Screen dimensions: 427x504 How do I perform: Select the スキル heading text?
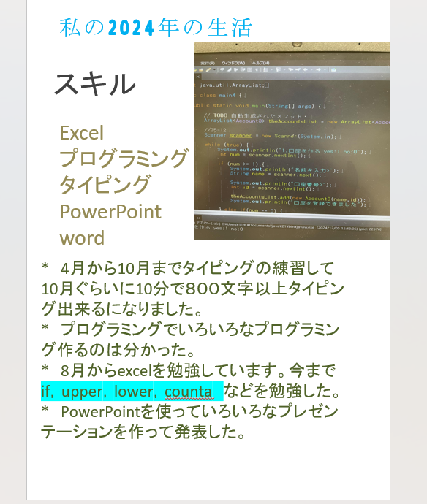(95, 84)
